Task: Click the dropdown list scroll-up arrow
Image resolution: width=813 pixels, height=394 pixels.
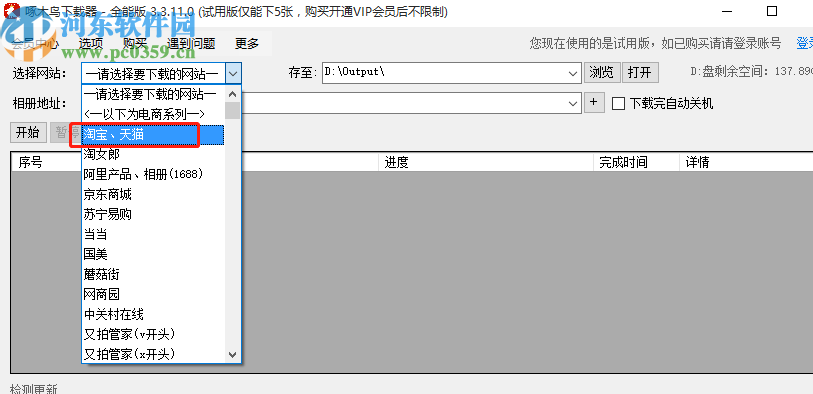Action: [233, 94]
